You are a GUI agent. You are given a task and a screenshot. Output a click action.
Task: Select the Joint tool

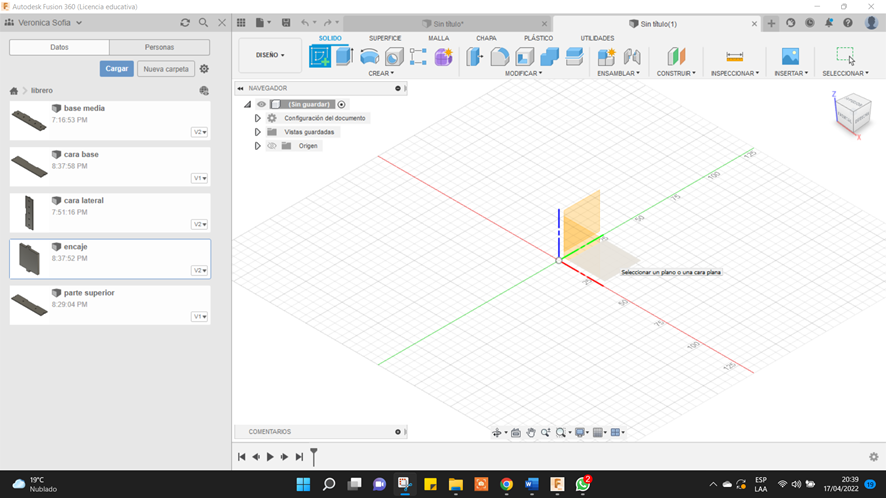(x=632, y=57)
